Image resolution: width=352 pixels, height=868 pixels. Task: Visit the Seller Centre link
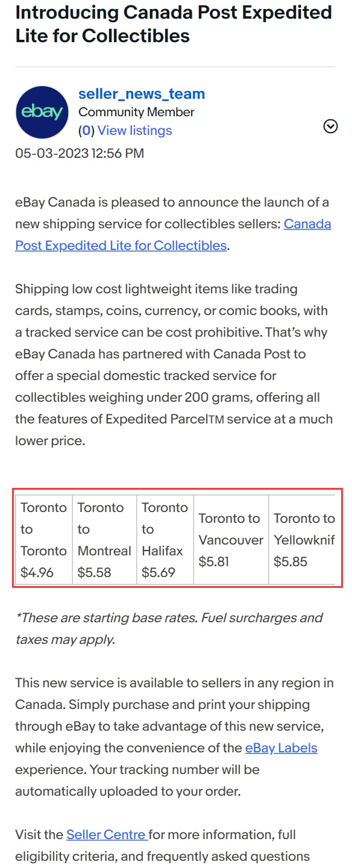click(107, 835)
